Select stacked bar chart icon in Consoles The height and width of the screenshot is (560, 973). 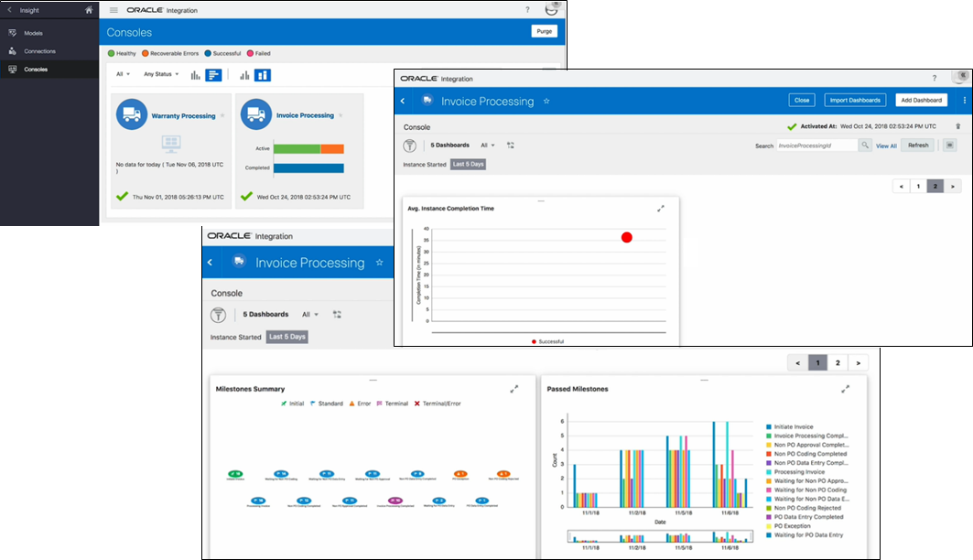point(263,75)
